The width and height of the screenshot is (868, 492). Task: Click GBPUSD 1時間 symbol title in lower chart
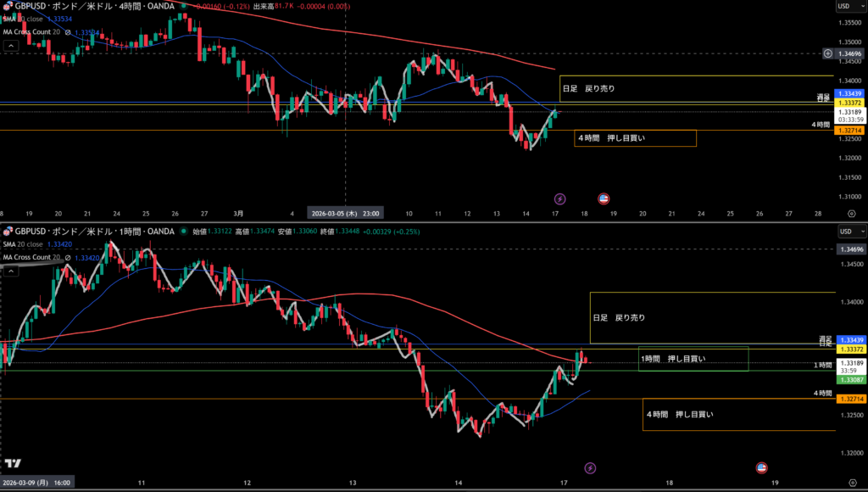pyautogui.click(x=92, y=232)
